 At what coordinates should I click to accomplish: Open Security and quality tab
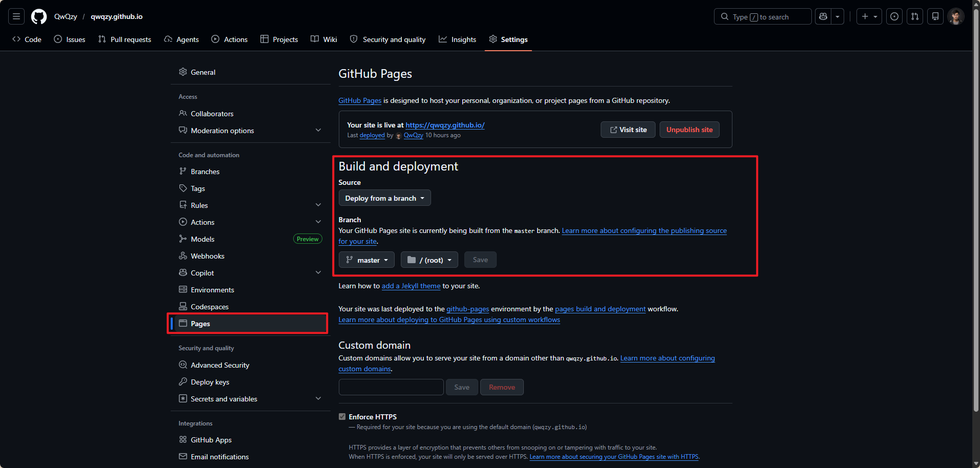click(x=388, y=39)
